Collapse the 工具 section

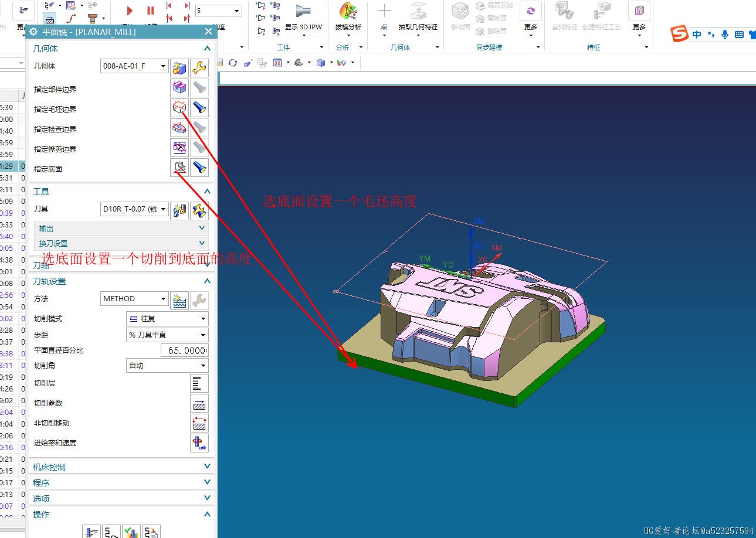pyautogui.click(x=207, y=192)
